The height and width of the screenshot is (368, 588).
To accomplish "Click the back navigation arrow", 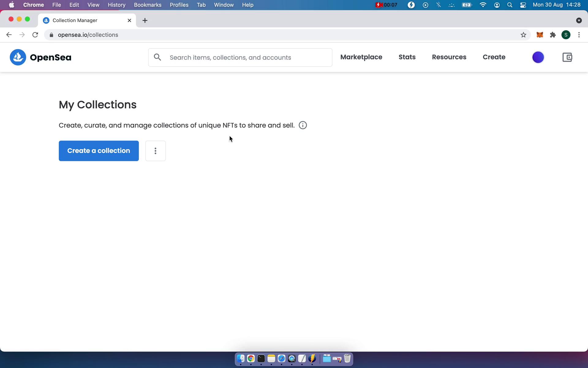I will coord(9,35).
